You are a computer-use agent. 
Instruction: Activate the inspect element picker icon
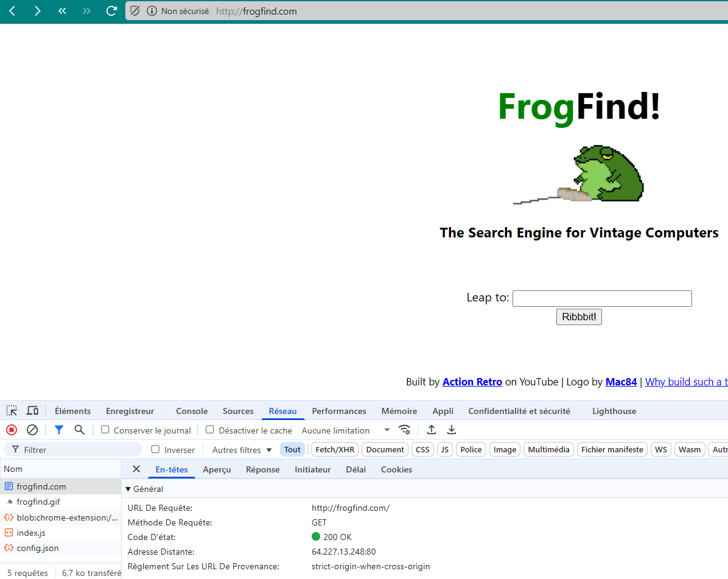12,410
